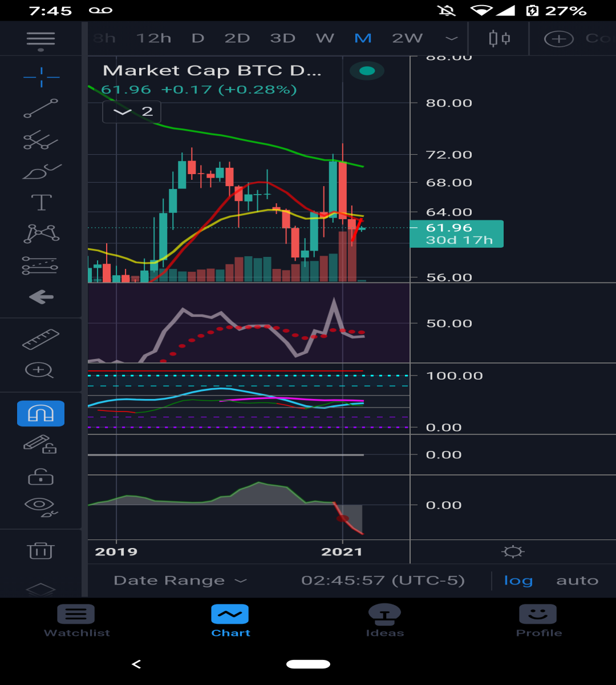Toggle stay in drawing mode pencil-lock
Screen dimensions: 616x685
tap(40, 444)
